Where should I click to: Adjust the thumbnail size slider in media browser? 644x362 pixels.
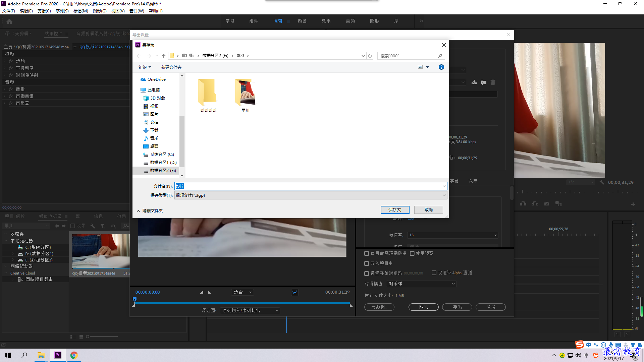(88, 337)
